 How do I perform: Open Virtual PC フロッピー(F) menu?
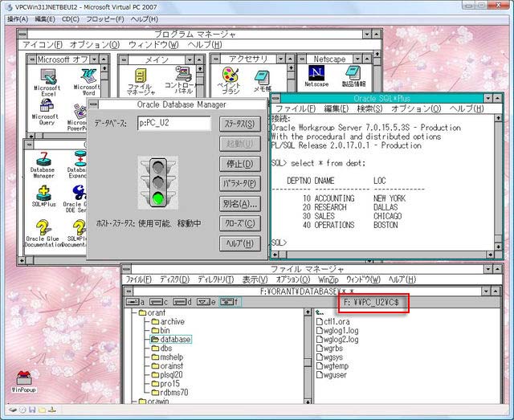click(x=105, y=19)
